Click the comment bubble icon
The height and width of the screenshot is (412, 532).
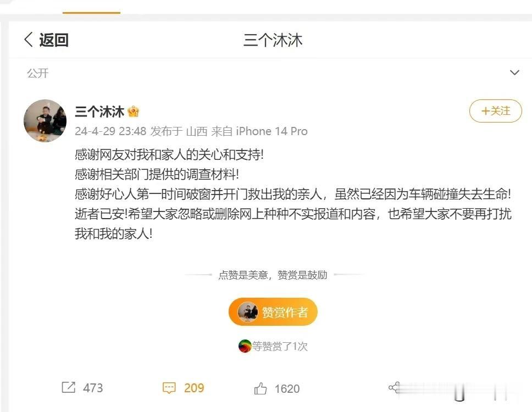pyautogui.click(x=169, y=388)
